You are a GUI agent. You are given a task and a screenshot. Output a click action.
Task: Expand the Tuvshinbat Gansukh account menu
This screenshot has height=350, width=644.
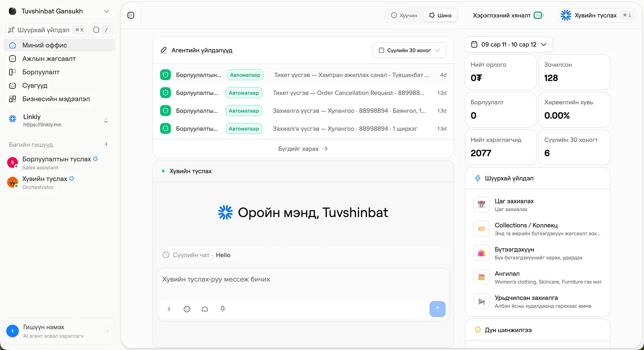pos(59,11)
